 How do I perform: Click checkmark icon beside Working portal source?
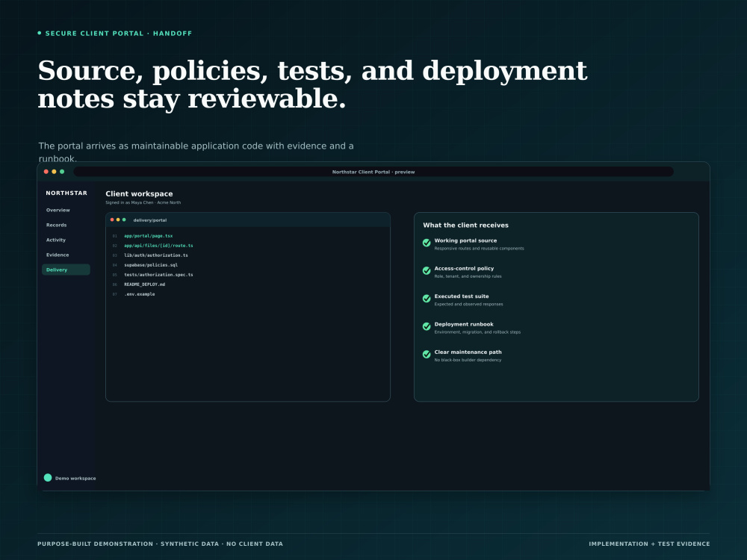(427, 243)
